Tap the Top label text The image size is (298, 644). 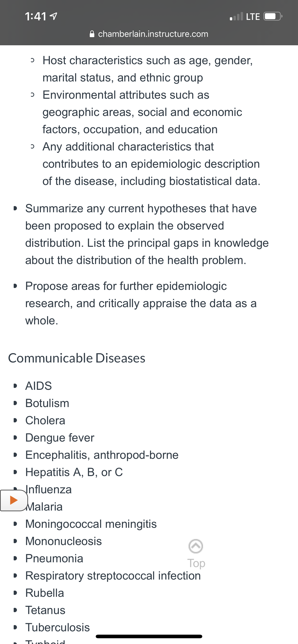(x=196, y=563)
